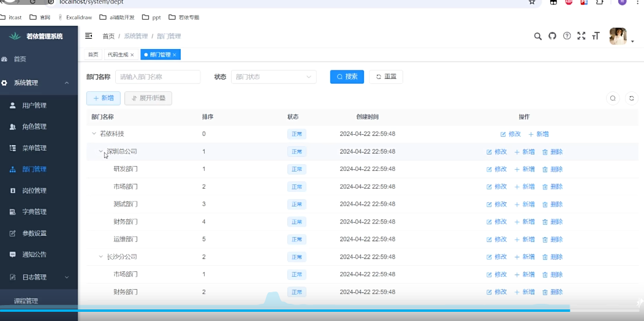Expand the 日志管理 sidebar group
The height and width of the screenshot is (321, 644).
[x=39, y=277]
